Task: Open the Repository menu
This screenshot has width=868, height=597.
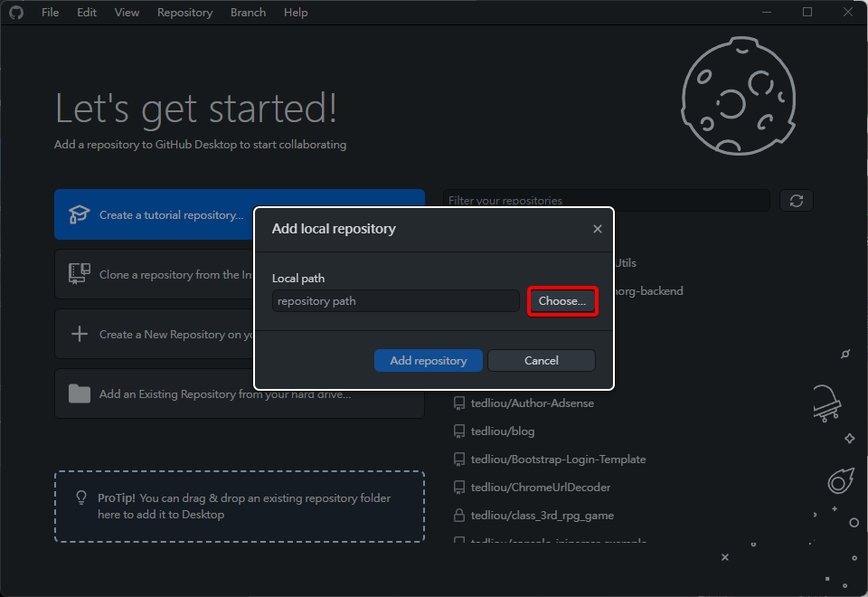Action: 184,12
